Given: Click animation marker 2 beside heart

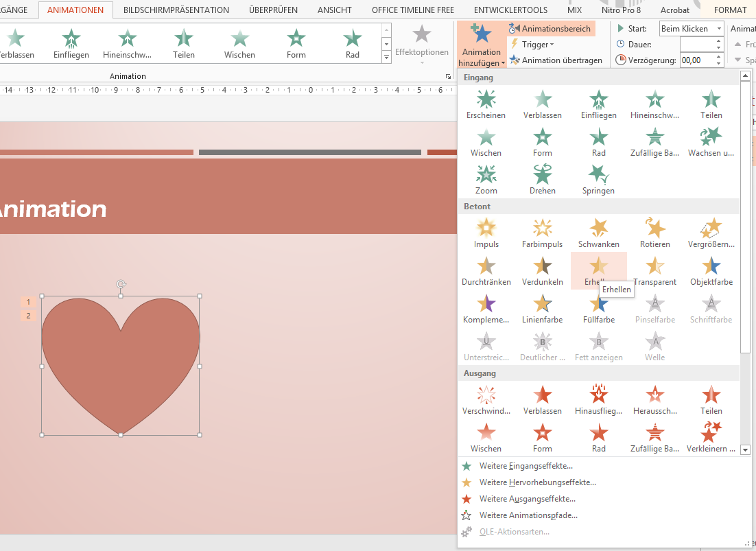Looking at the screenshot, I should pos(28,316).
